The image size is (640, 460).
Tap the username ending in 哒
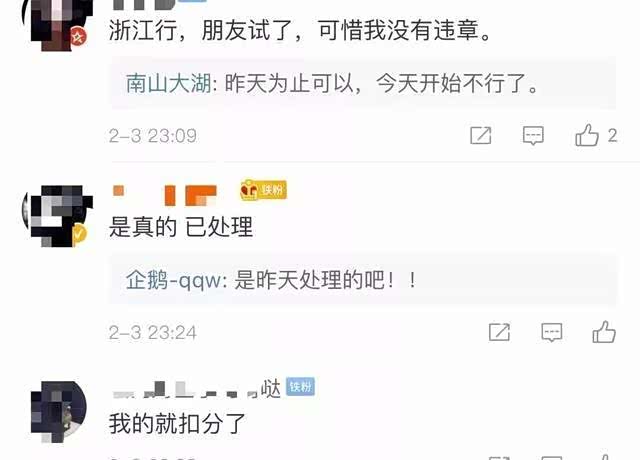(x=197, y=389)
